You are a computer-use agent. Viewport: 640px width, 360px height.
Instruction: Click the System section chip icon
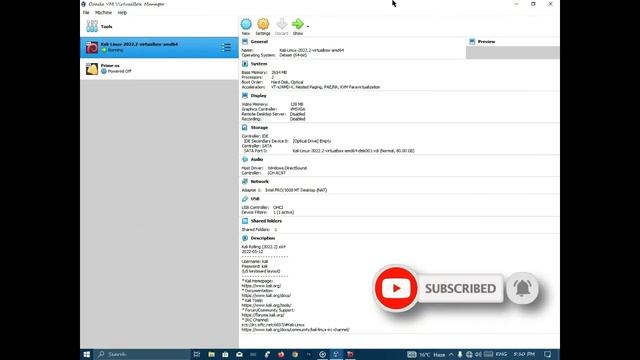click(x=245, y=64)
